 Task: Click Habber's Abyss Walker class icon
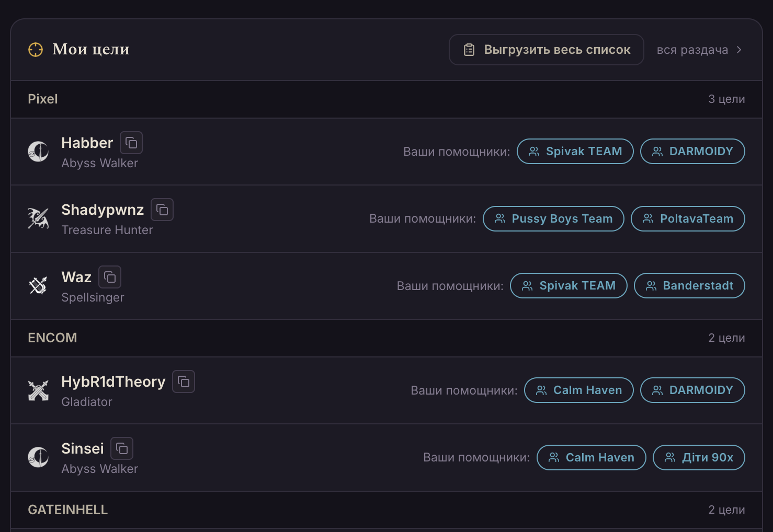[38, 152]
